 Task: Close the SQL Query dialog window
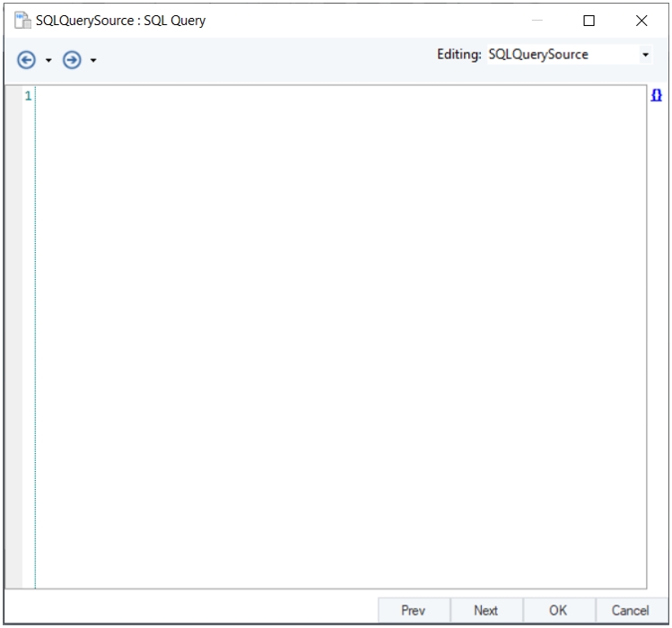tap(641, 21)
